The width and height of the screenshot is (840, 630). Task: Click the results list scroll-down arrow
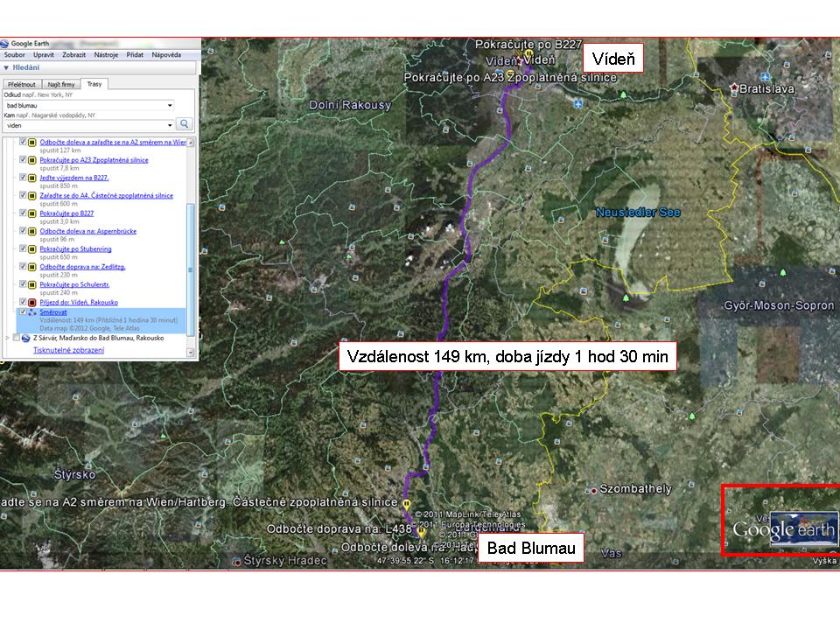coord(190,352)
